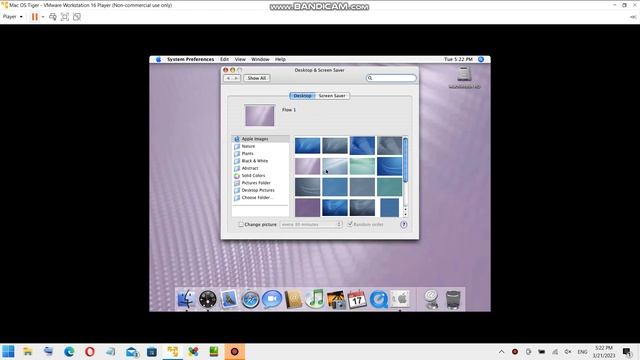This screenshot has height=360, width=640.
Task: Select the purple Flow 1 wallpaper thumbnail
Action: point(307,166)
